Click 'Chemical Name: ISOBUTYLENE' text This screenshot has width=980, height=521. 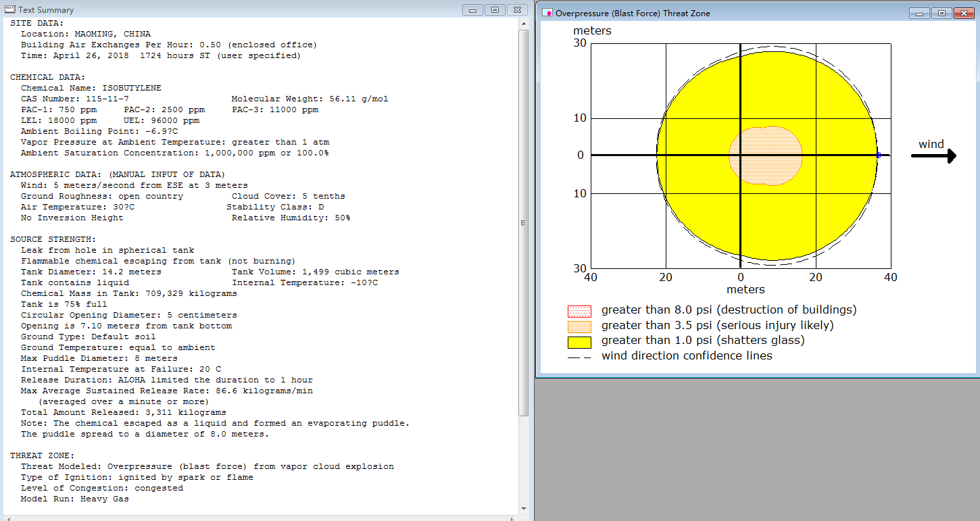[x=91, y=88]
